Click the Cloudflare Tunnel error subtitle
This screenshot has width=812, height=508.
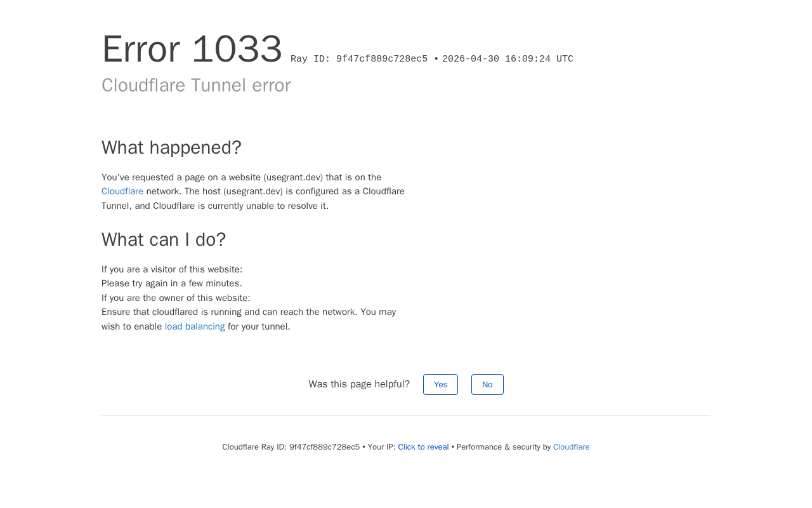(x=196, y=85)
